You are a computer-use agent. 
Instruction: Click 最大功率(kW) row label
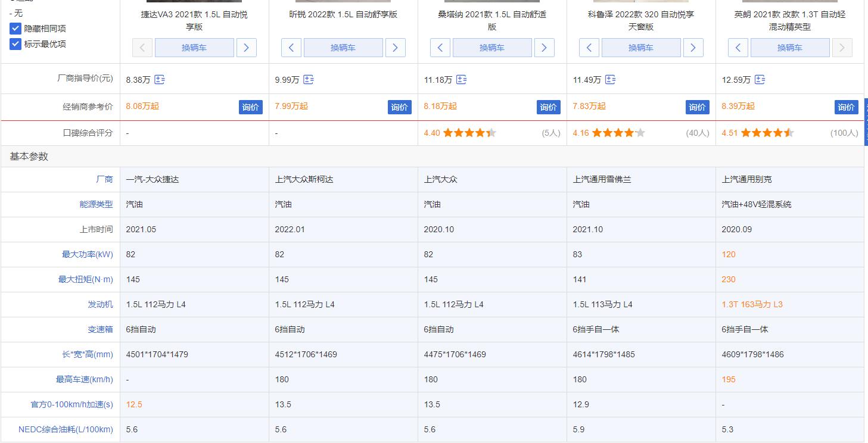(x=88, y=254)
